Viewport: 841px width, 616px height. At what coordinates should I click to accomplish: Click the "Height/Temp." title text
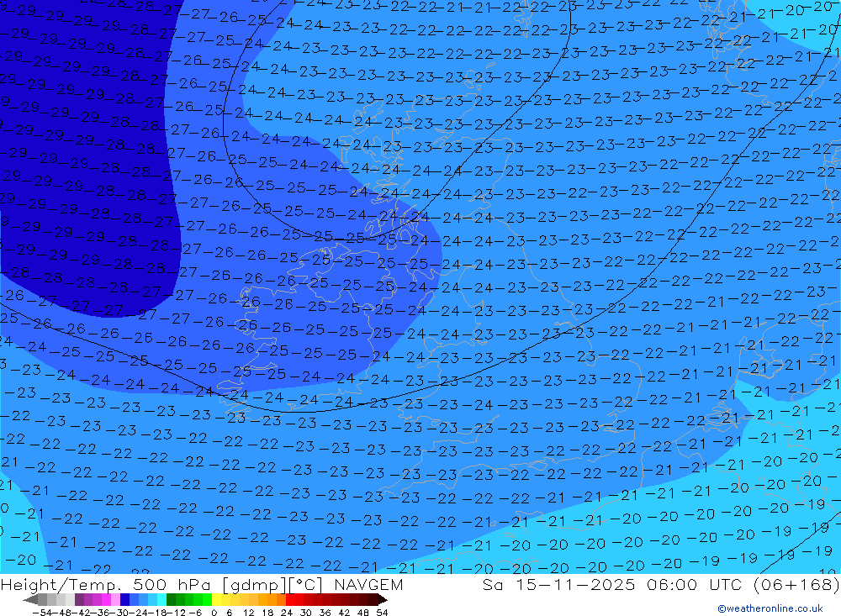pyautogui.click(x=59, y=585)
